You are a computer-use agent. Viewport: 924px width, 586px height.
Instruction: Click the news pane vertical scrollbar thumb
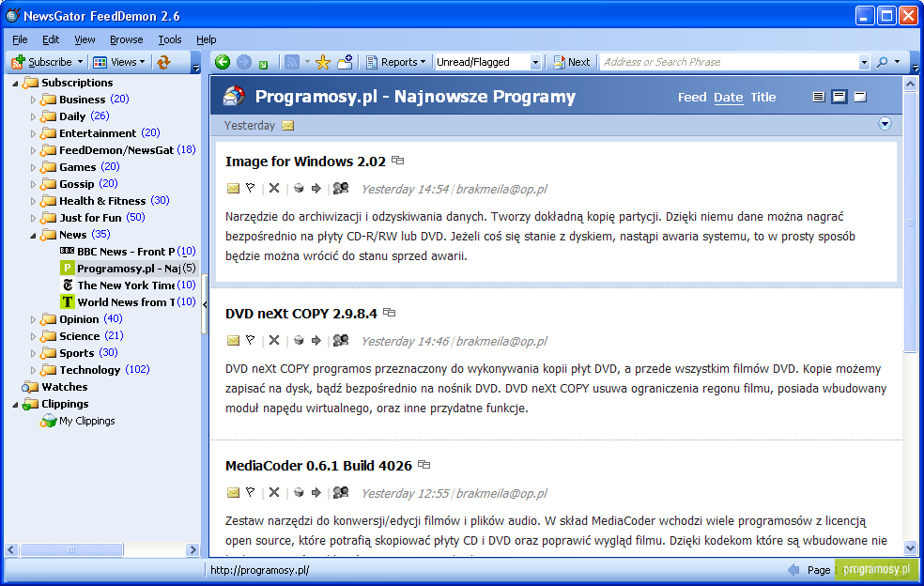click(x=910, y=221)
